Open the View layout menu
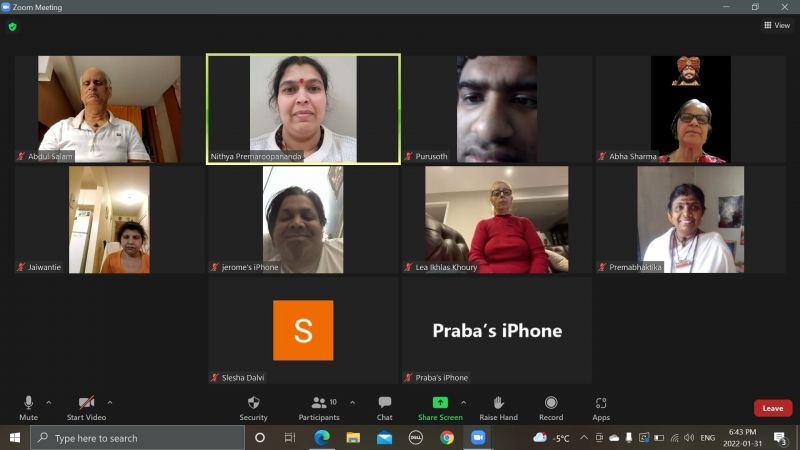 coord(777,25)
